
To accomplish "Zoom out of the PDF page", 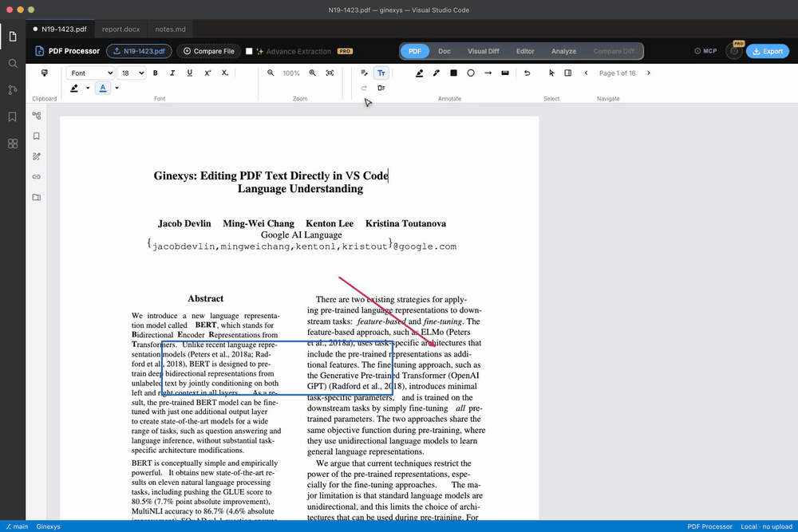I will 271,73.
